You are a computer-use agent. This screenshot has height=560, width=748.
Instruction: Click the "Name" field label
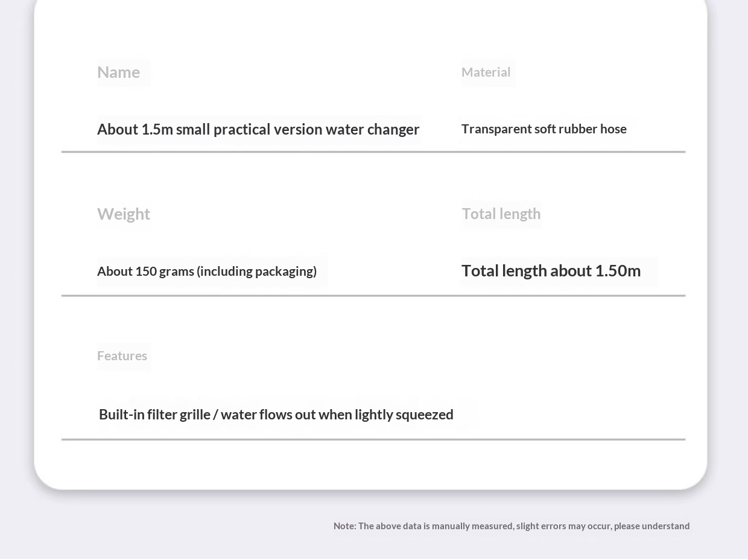pyautogui.click(x=118, y=72)
